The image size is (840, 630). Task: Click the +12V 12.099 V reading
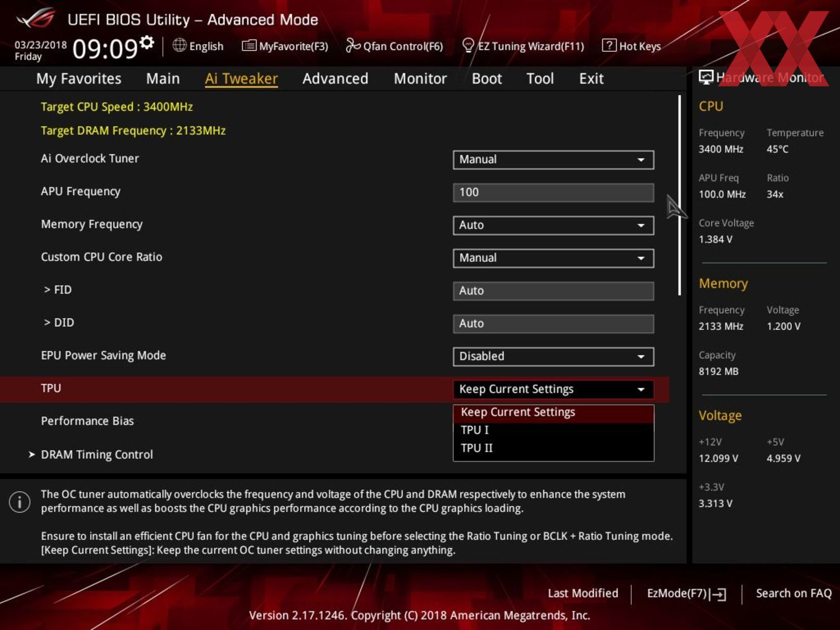tap(718, 458)
